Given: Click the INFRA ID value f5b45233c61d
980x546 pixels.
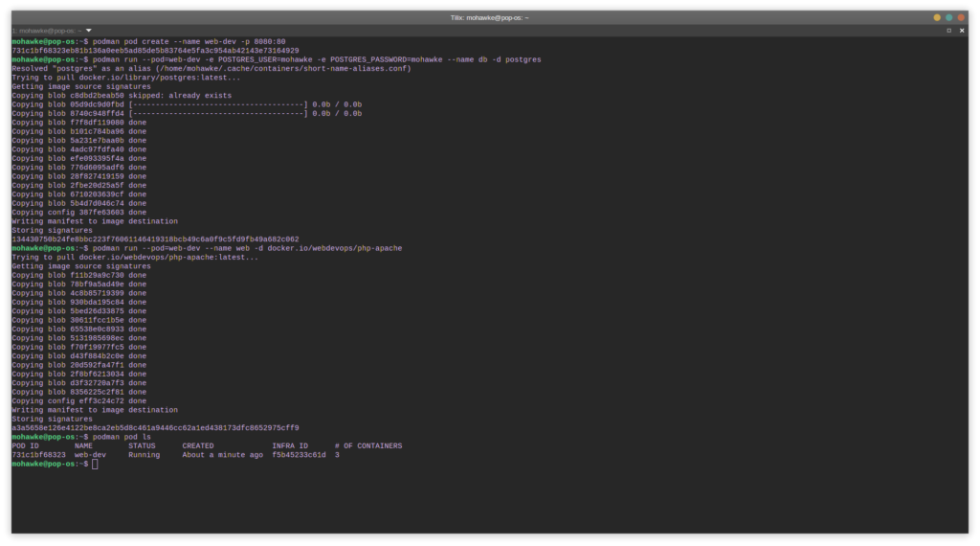Looking at the screenshot, I should point(299,455).
